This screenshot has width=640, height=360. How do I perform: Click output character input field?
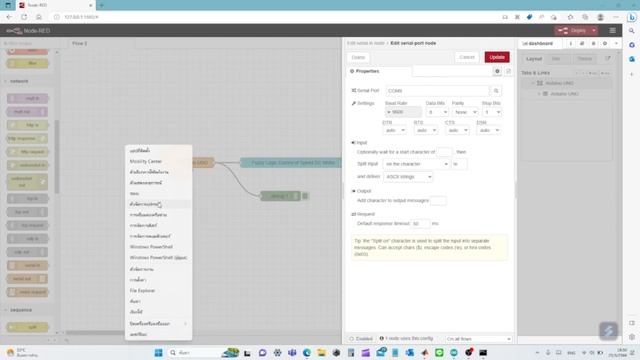[x=438, y=200]
